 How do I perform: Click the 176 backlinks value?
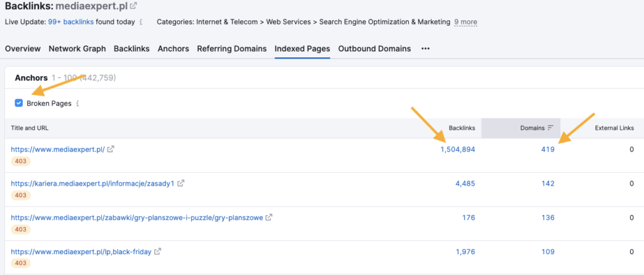coord(469,218)
